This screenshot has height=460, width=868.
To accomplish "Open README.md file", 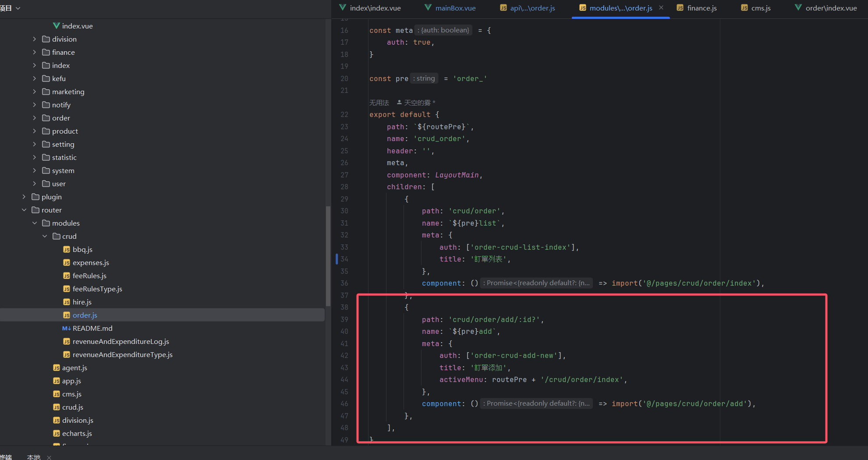I will click(162, 328).
